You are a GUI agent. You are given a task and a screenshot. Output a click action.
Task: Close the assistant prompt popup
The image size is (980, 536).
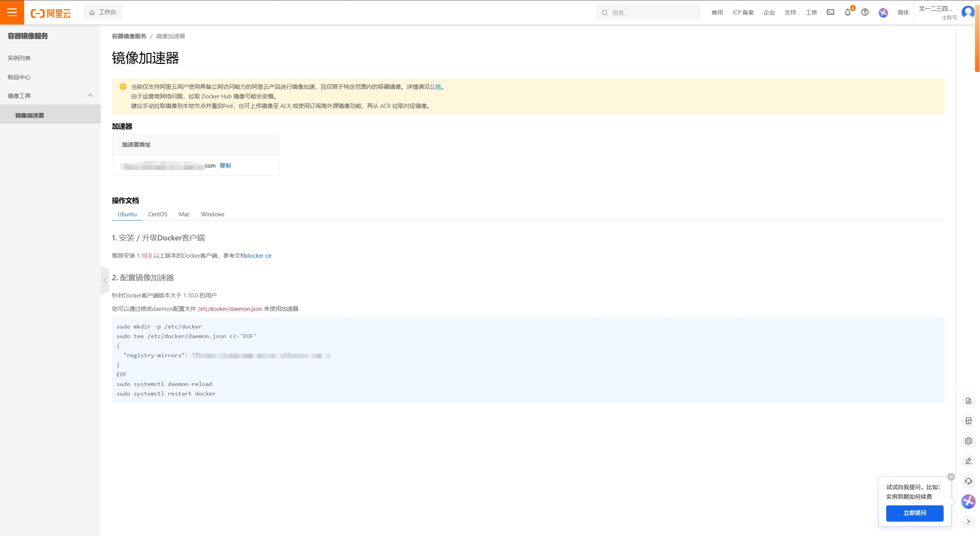951,477
